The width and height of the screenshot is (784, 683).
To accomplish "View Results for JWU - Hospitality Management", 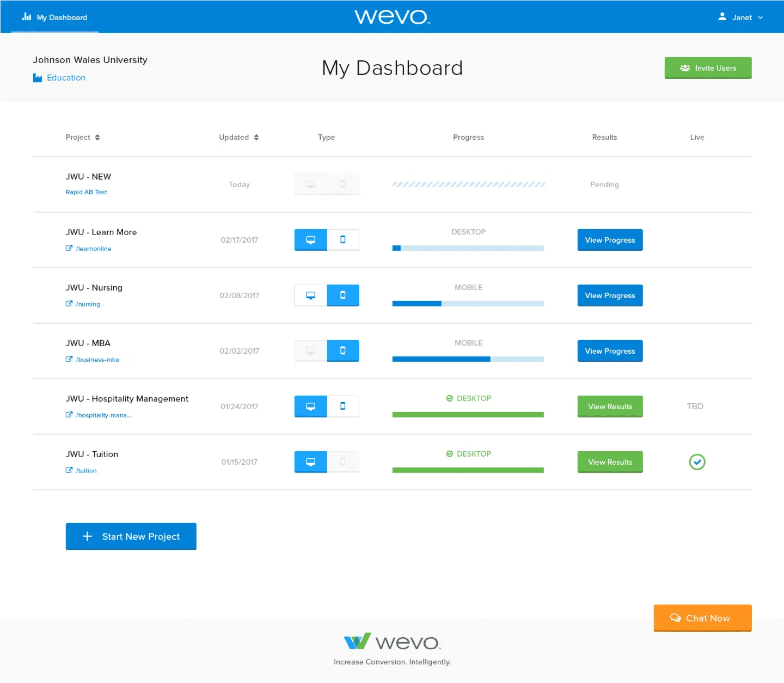I will coord(610,407).
